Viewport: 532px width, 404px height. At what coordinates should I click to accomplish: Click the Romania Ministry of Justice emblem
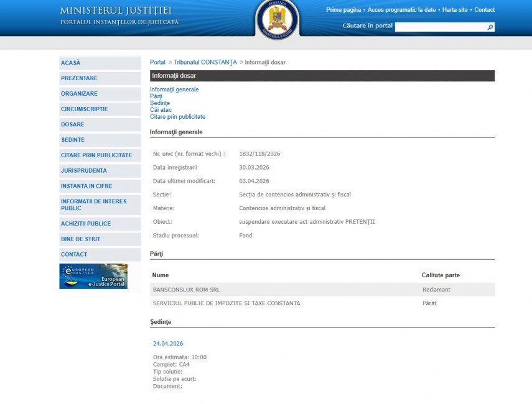pyautogui.click(x=278, y=20)
